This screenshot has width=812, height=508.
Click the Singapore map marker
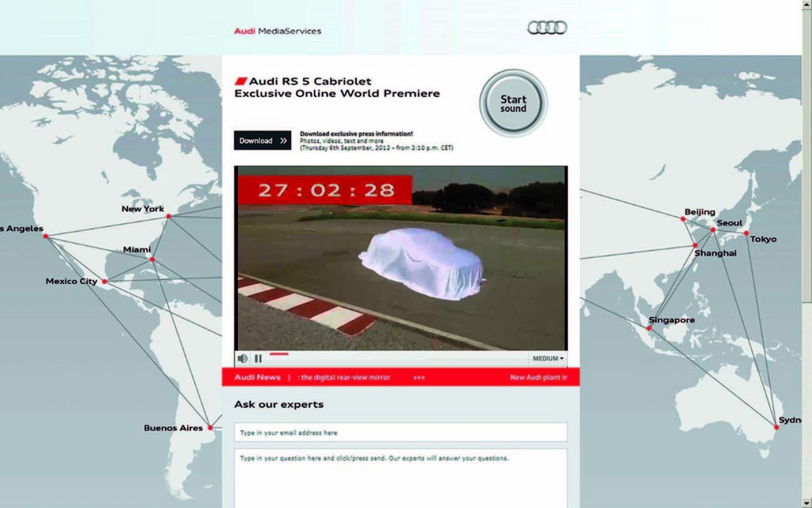coord(649,328)
